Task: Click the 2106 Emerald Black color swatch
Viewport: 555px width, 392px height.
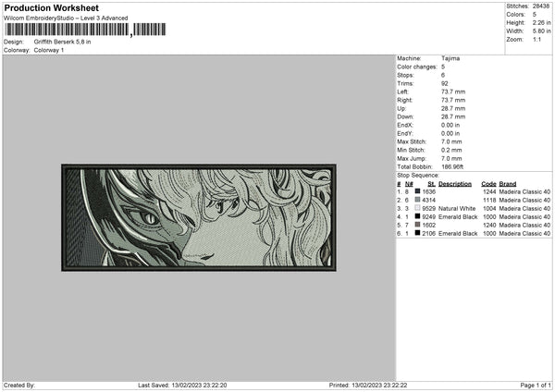Action: coord(418,233)
